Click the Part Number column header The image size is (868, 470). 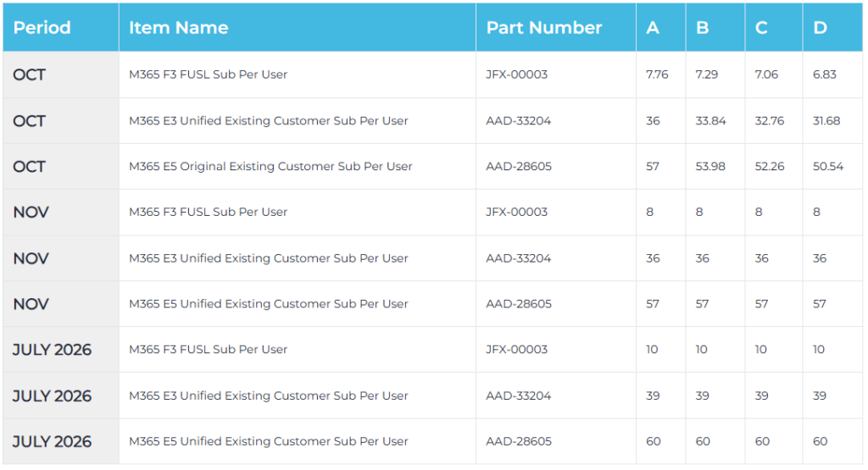(543, 28)
